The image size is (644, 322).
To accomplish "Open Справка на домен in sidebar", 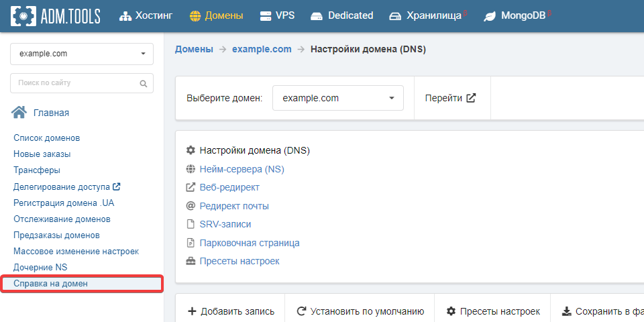I will 50,284.
